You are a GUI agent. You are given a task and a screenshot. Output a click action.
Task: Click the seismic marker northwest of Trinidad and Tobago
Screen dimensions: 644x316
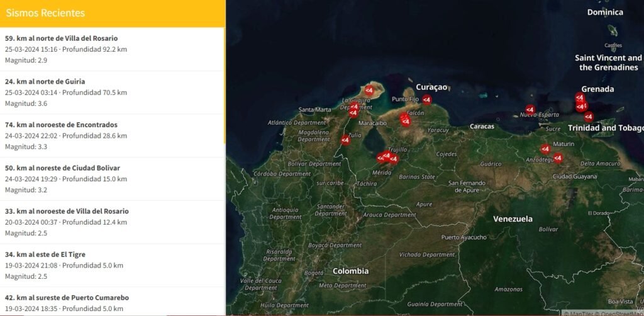click(x=589, y=116)
